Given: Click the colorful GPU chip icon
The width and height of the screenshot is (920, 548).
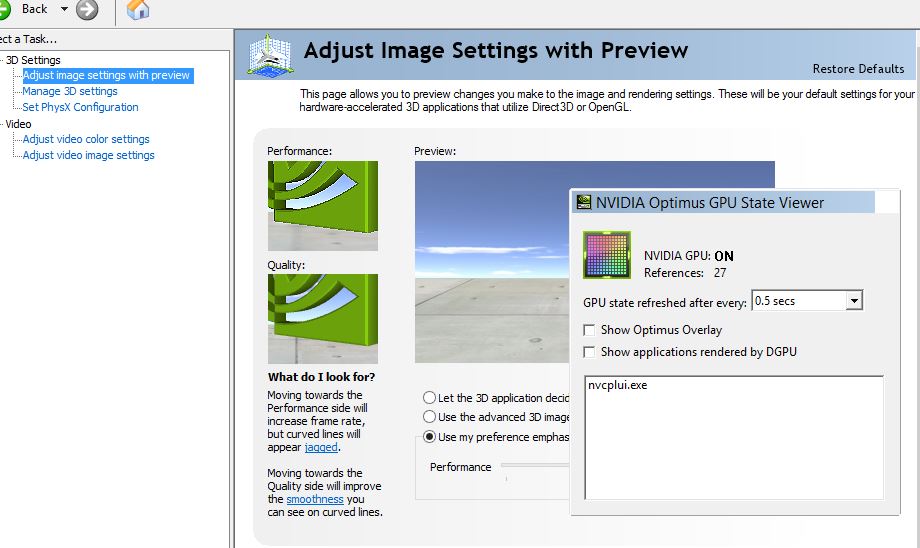Looking at the screenshot, I should tap(607, 255).
